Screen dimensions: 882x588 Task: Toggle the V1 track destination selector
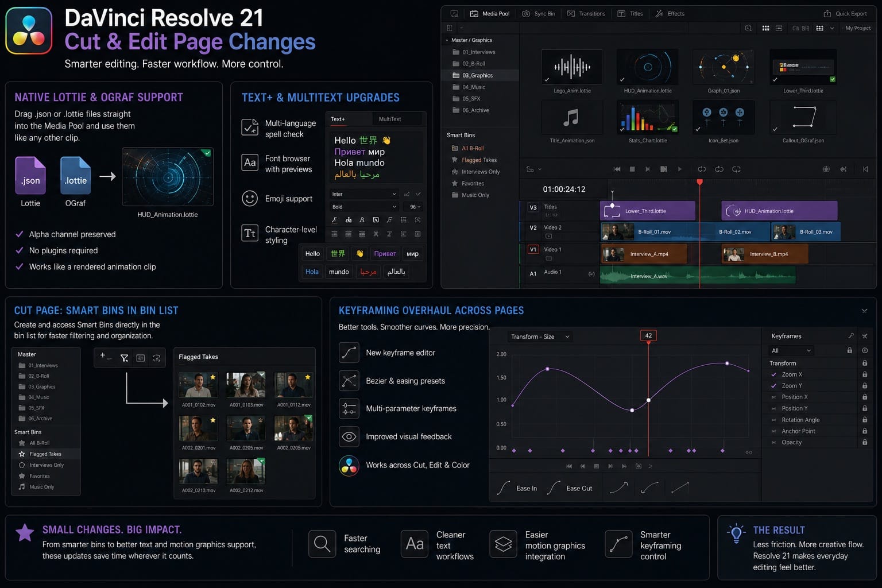[533, 250]
